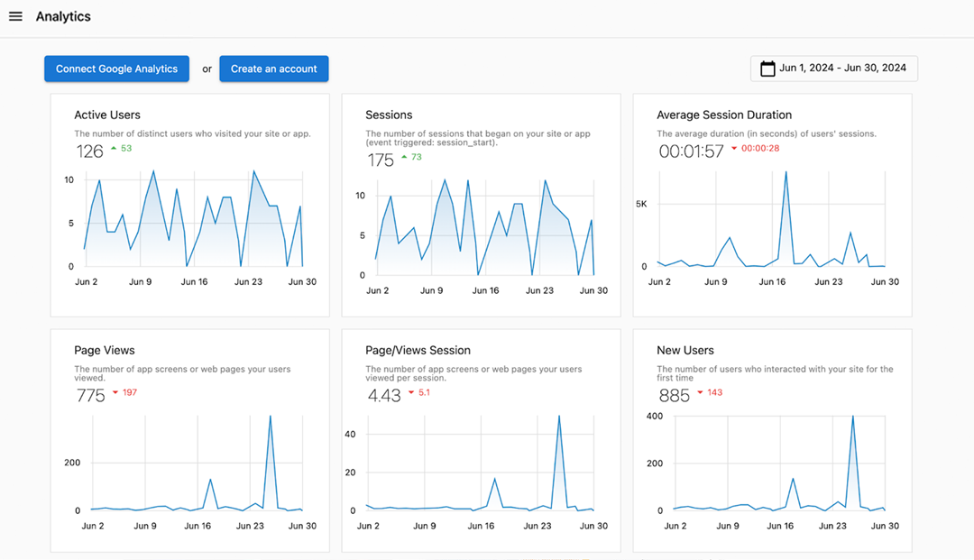Select the Active Users chart title

107,115
